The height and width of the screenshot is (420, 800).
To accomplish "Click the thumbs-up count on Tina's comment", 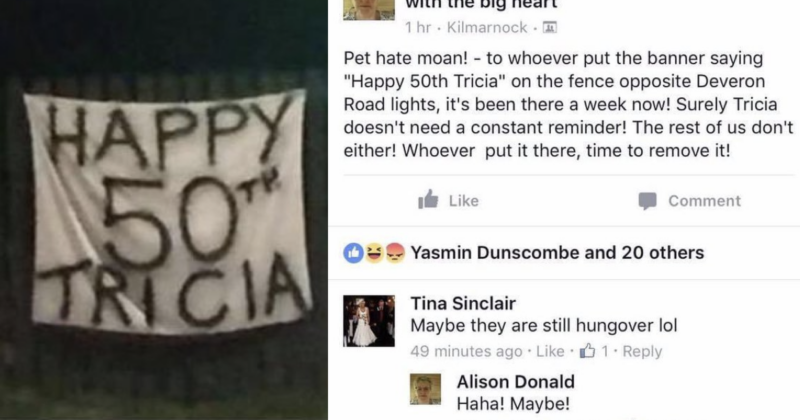I will 594,351.
